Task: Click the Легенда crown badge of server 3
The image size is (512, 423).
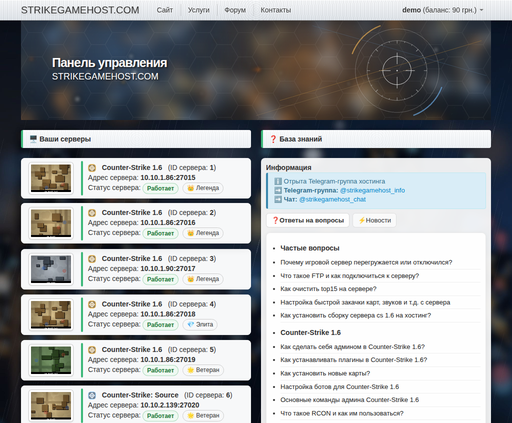Action: (x=203, y=279)
